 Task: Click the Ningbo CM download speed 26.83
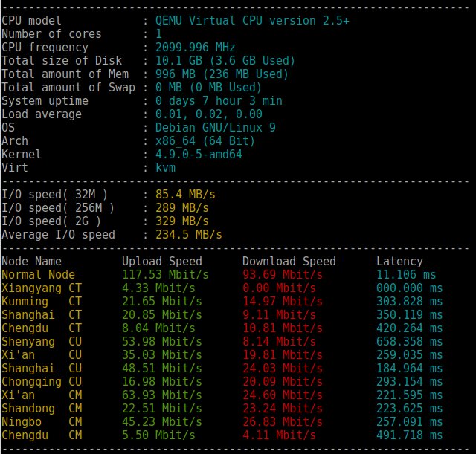[x=283, y=421]
